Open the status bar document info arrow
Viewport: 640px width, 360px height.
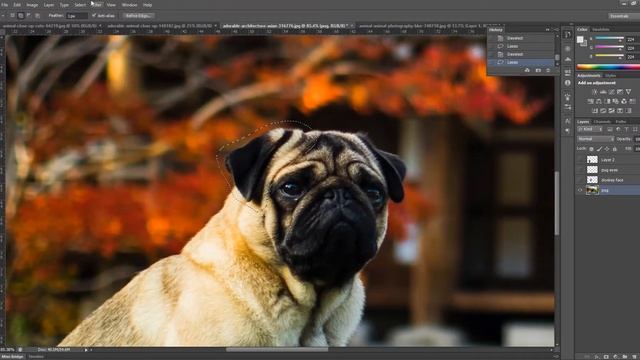(86, 350)
